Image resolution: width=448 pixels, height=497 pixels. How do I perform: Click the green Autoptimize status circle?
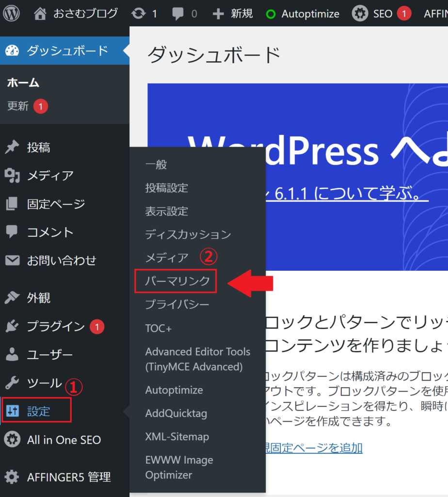(271, 14)
